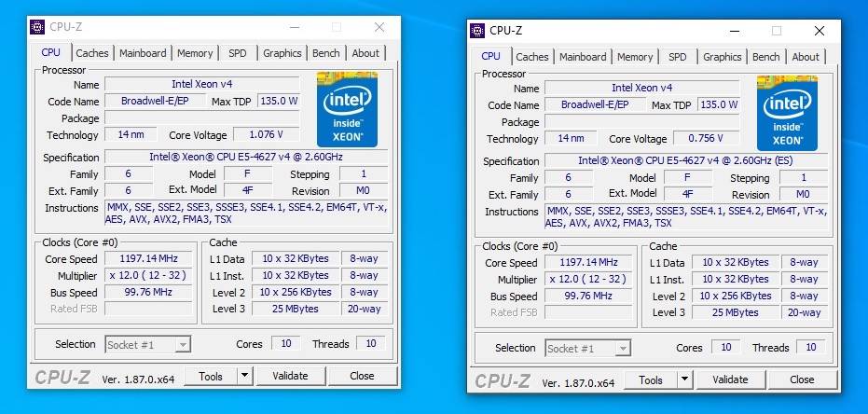868x414 pixels.
Task: Open Mainboard tab in left CPU-Z window
Action: tap(143, 53)
